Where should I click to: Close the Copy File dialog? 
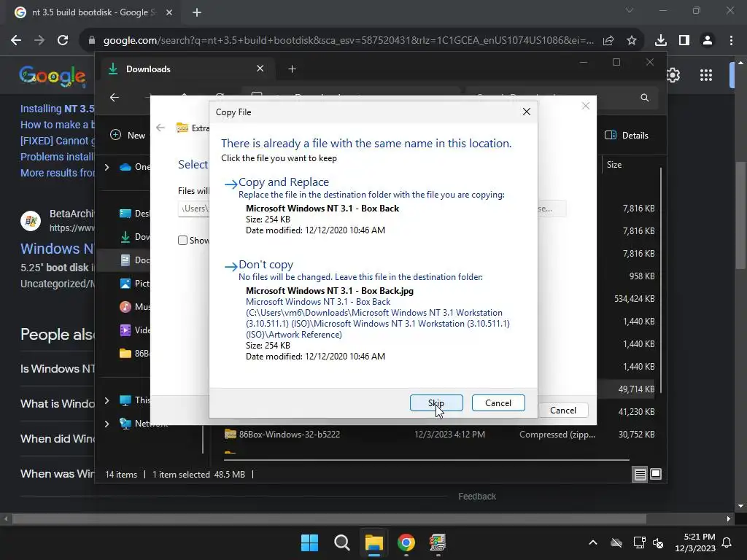click(527, 112)
